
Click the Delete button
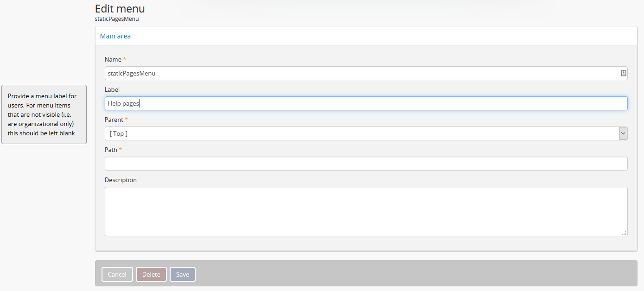(151, 274)
